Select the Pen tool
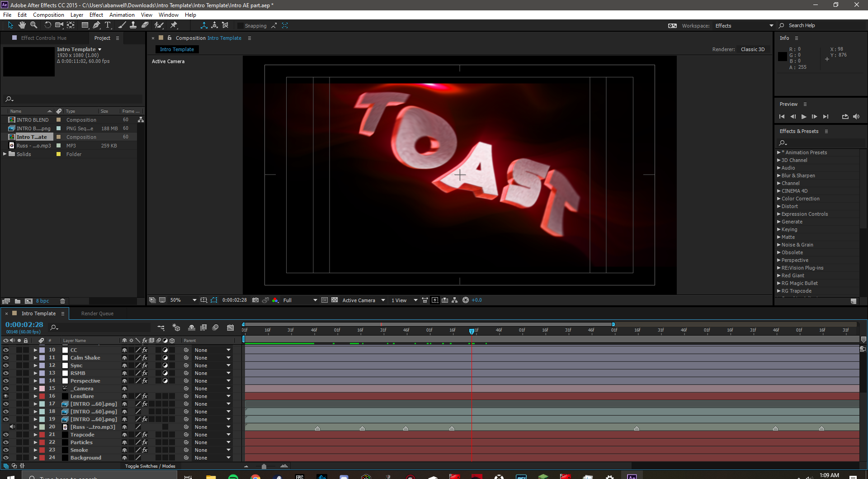Screen dimensions: 868x479 click(x=96, y=25)
